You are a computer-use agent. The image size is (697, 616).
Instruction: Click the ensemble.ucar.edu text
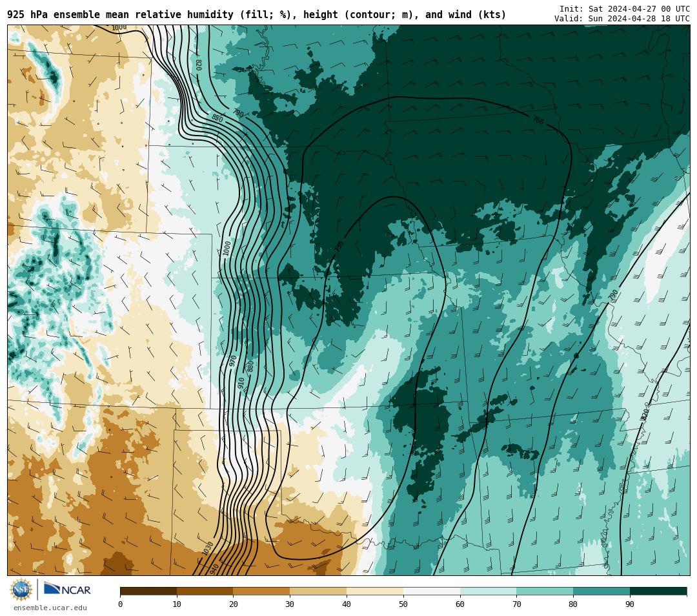(50, 608)
